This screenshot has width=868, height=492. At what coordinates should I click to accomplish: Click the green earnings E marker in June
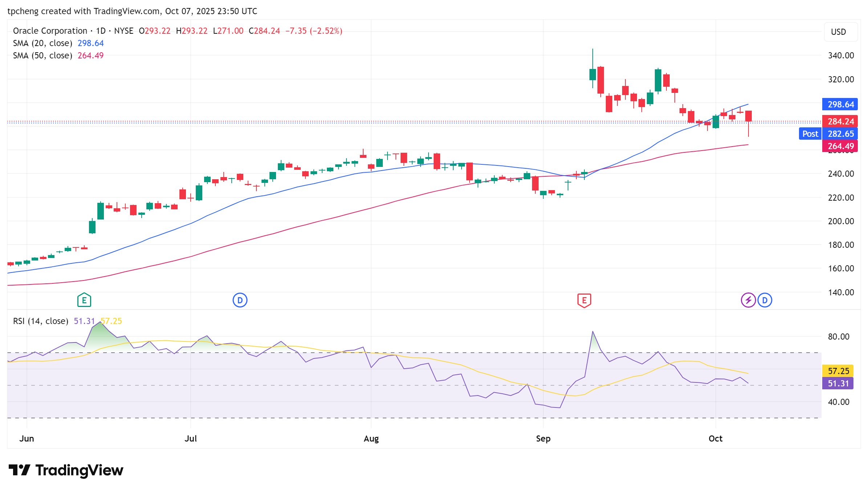coord(84,300)
